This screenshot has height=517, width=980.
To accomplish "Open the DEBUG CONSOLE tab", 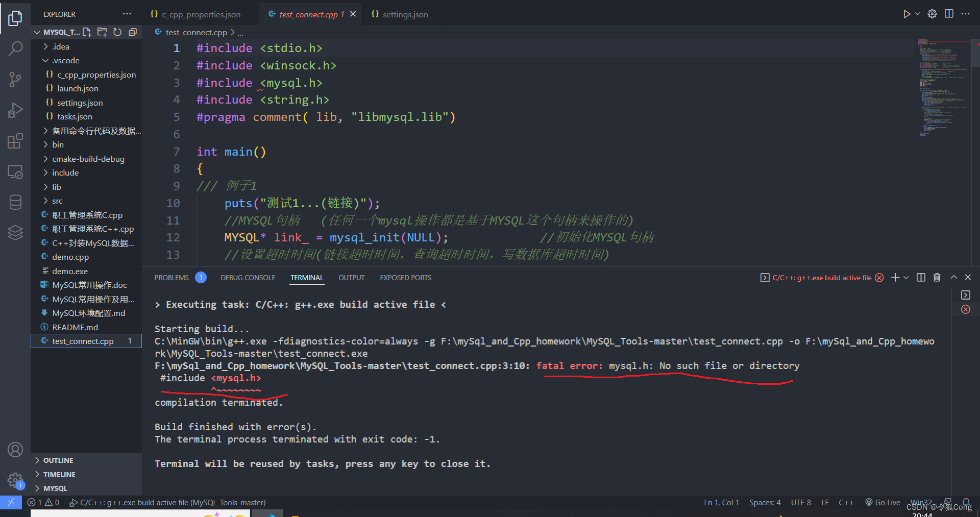I will click(x=248, y=277).
